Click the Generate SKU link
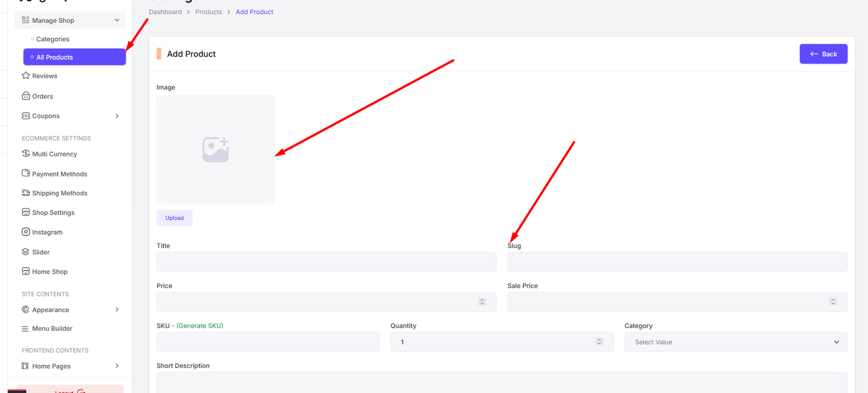This screenshot has height=393, width=868. 200,326
